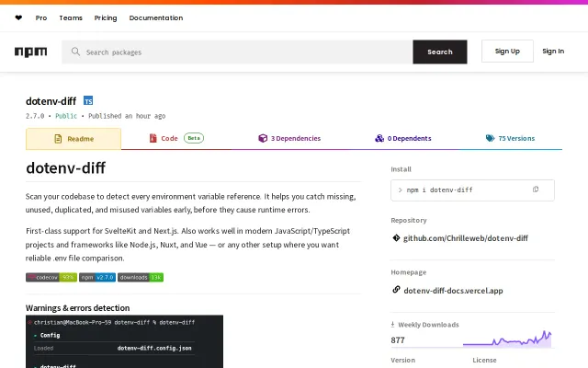
Task: Open Teams in the top menu
Action: [x=71, y=17]
